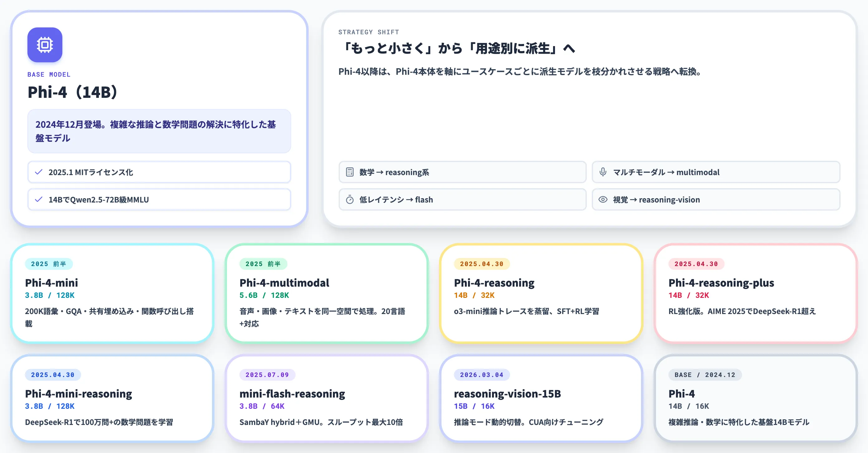This screenshot has width=868, height=453.
Task: Click the Phi-4 title in the BASE / 2024.12 card
Action: [682, 393]
